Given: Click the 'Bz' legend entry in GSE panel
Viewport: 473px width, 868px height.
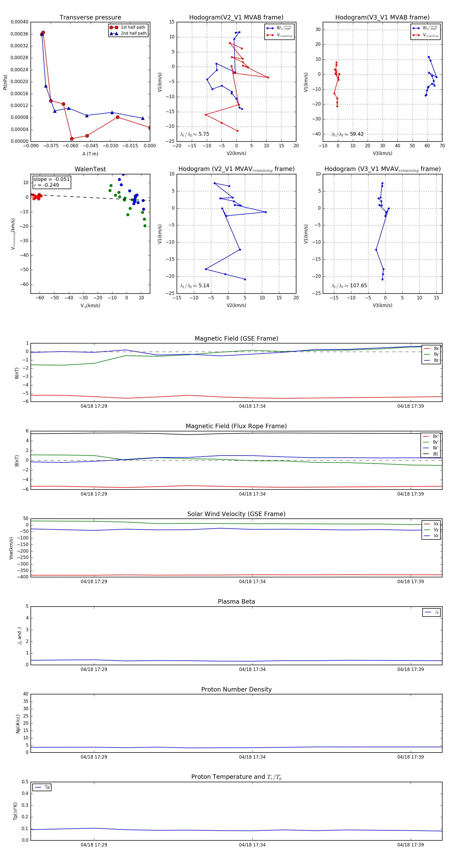Looking at the screenshot, I should pos(431,360).
